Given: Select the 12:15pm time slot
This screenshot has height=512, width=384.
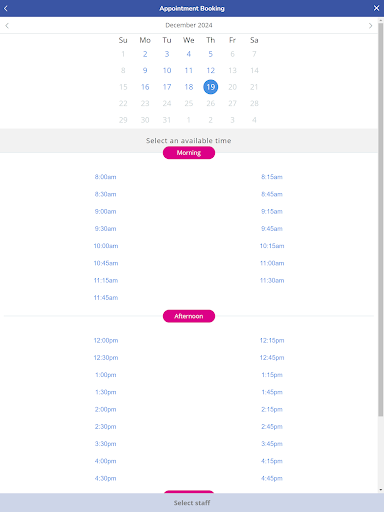Looking at the screenshot, I should [272, 340].
